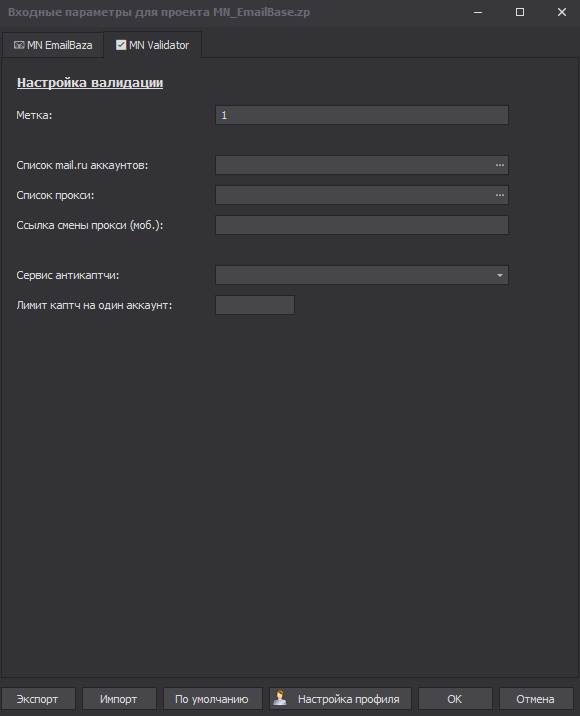The height and width of the screenshot is (716, 580).
Task: Expand the Сервис антикаптчи dropdown arrow
Action: (500, 275)
